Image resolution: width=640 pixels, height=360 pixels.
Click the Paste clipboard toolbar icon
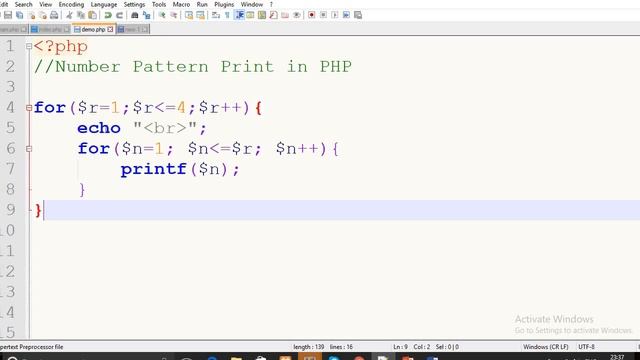click(93, 15)
